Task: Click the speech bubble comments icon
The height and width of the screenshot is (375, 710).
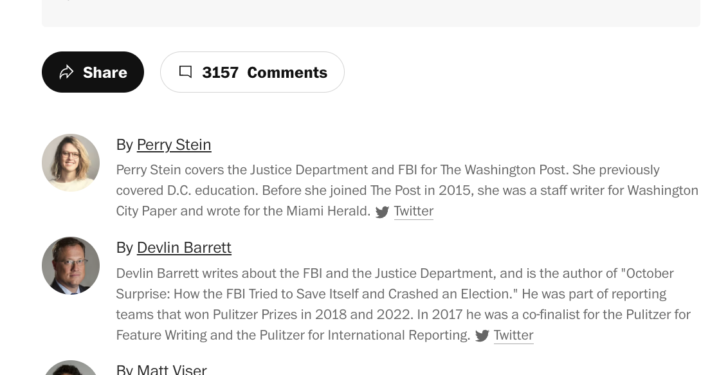Action: 185,72
